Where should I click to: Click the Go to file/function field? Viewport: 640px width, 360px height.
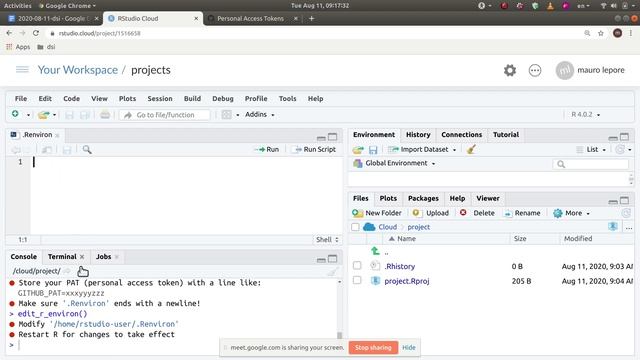165,115
